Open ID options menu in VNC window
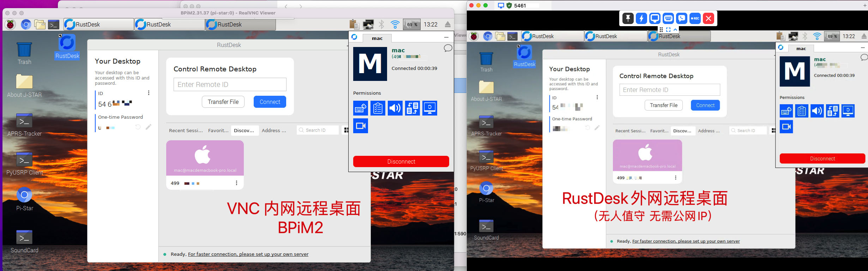The image size is (868, 271). pyautogui.click(x=149, y=93)
